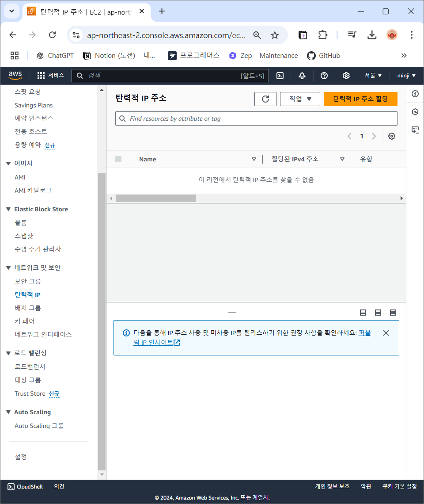Expand split panel to full height
This screenshot has width=424, height=504.
pyautogui.click(x=393, y=313)
